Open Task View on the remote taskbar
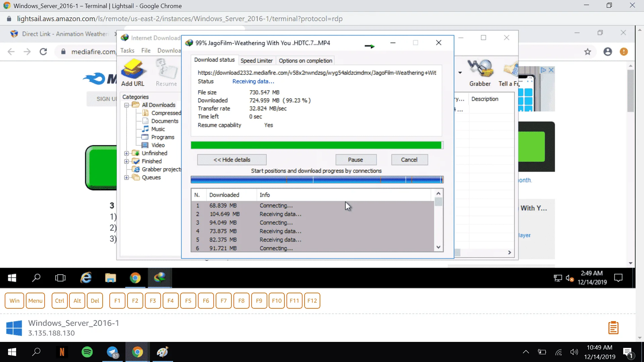Screen dimensions: 644x362 60,278
